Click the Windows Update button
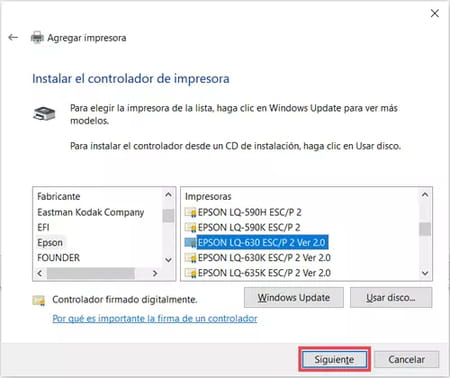 click(x=294, y=298)
